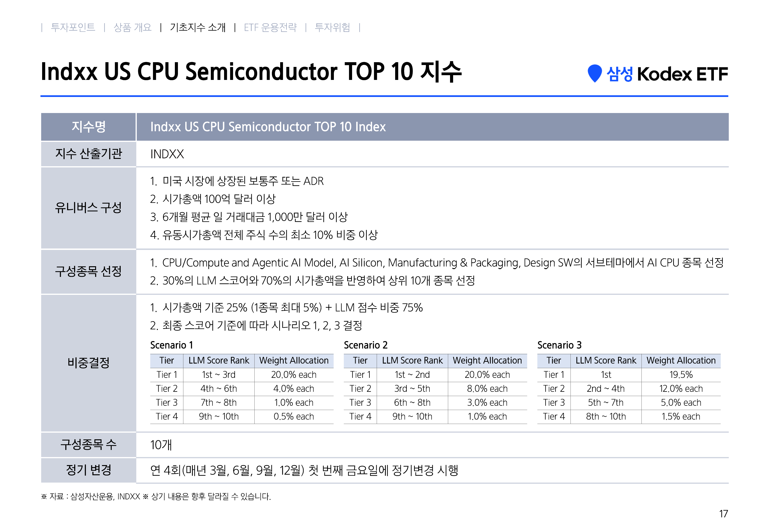Click the '1st ~ 2nd' rank cell
769x532 pixels.
click(x=412, y=375)
